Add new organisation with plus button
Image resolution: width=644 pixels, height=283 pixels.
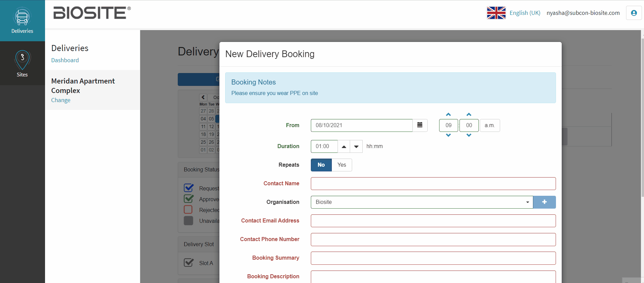544,202
